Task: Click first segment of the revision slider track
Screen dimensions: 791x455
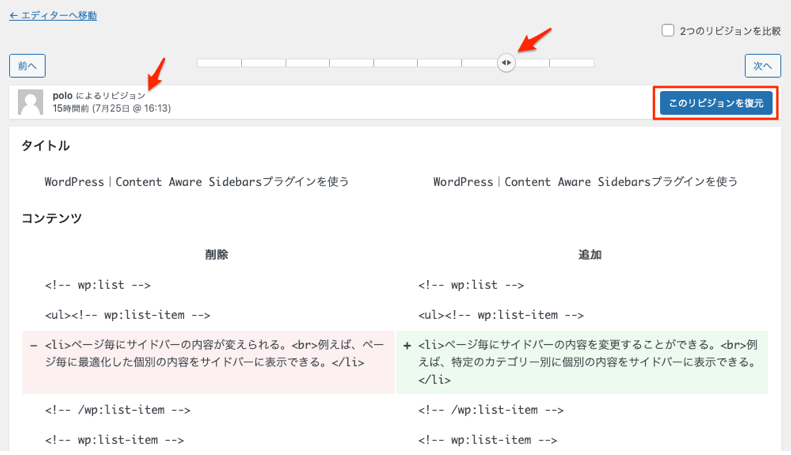Action: point(219,63)
